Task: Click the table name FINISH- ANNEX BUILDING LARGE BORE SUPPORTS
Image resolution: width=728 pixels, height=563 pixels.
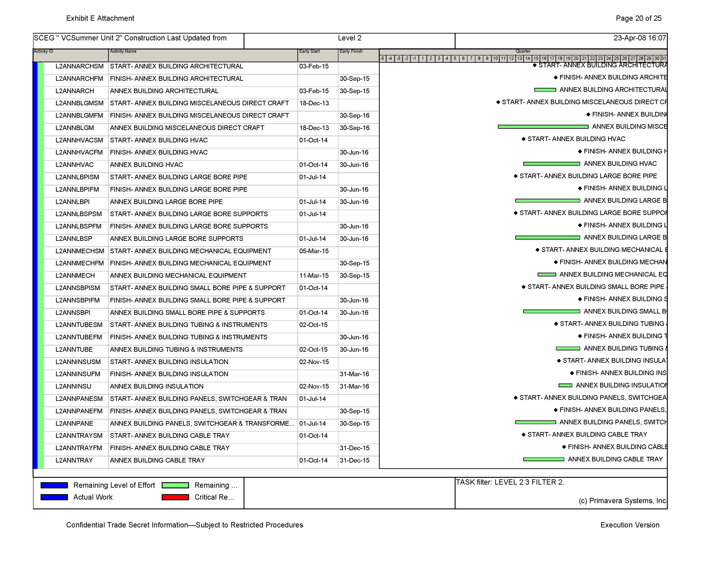Action: tap(189, 227)
